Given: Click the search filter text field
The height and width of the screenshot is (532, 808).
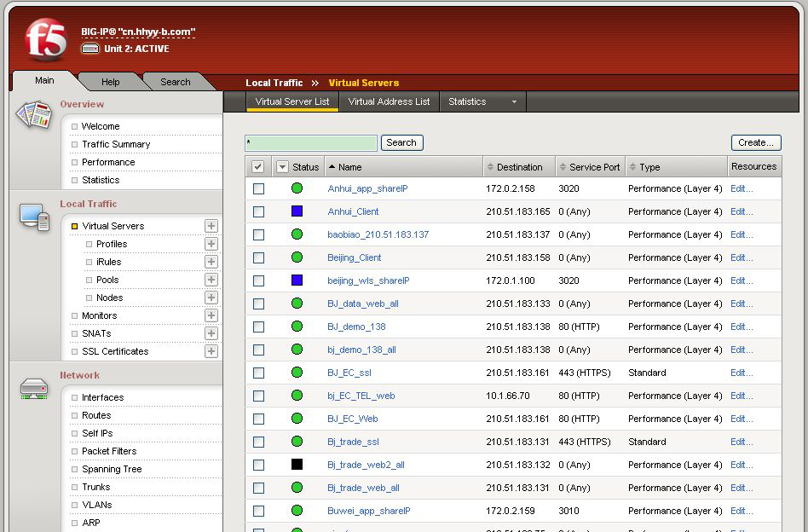Looking at the screenshot, I should tap(310, 143).
